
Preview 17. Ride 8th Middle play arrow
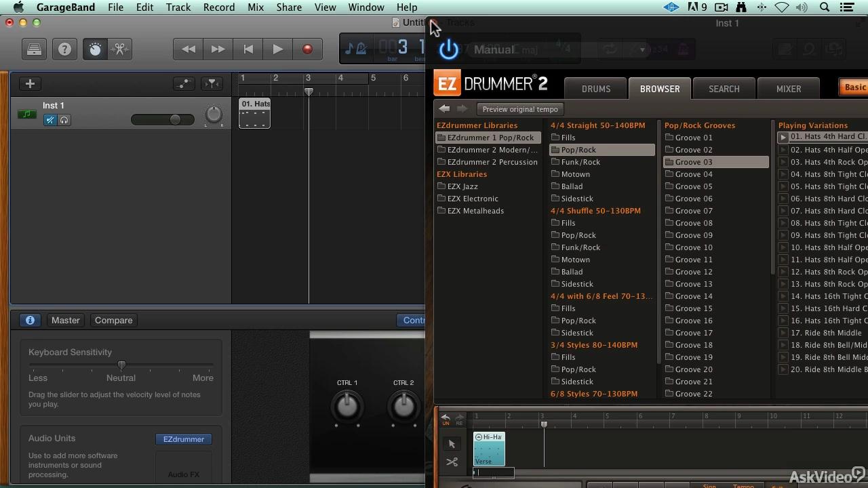tap(783, 333)
